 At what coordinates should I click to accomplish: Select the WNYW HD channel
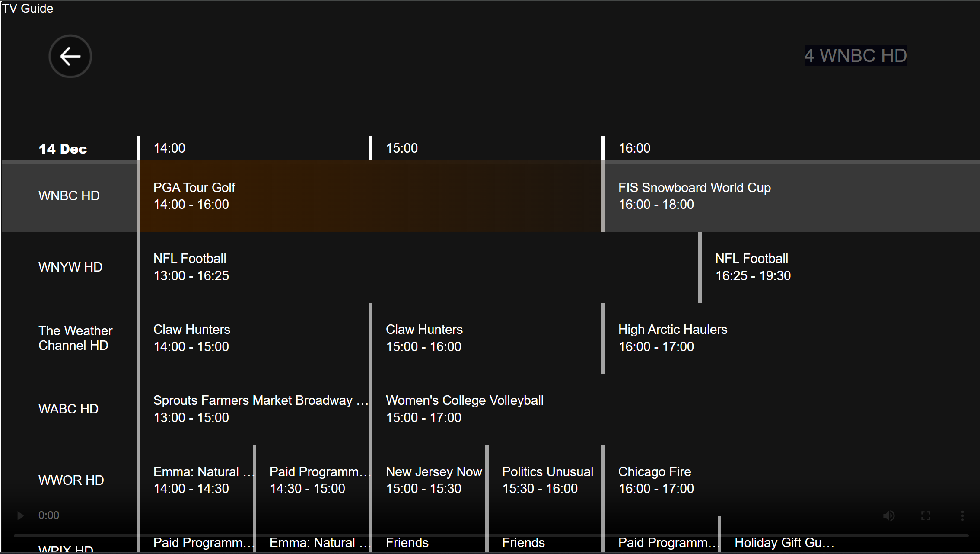click(x=70, y=267)
